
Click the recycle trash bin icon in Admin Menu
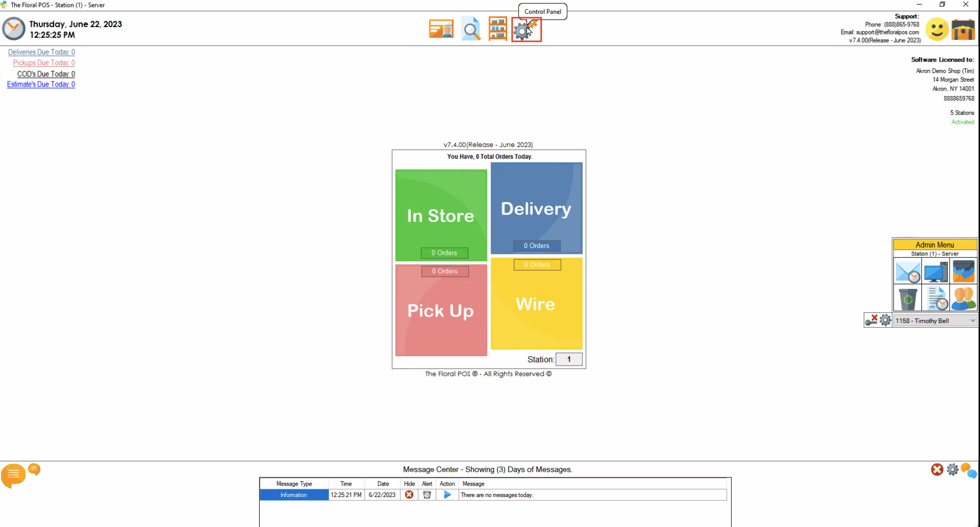908,299
